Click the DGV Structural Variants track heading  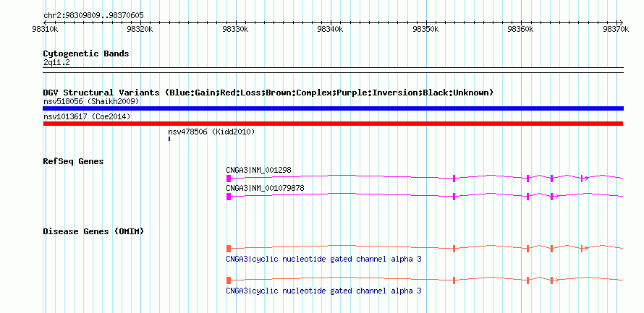coord(268,93)
